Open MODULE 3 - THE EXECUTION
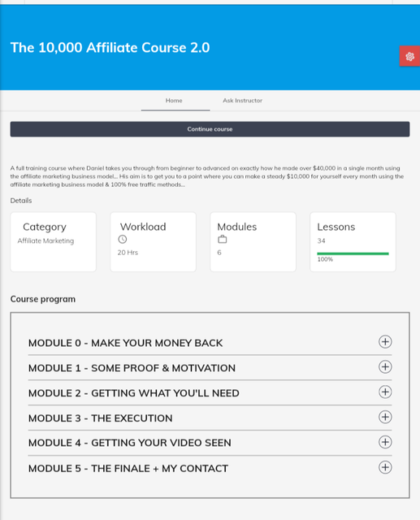This screenshot has height=520, width=420. [x=101, y=418]
